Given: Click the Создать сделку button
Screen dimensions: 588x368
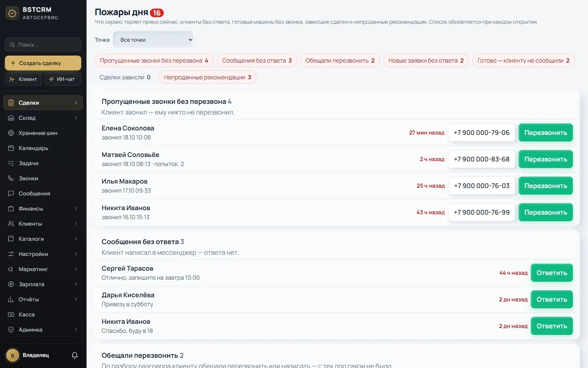Looking at the screenshot, I should click(43, 63).
